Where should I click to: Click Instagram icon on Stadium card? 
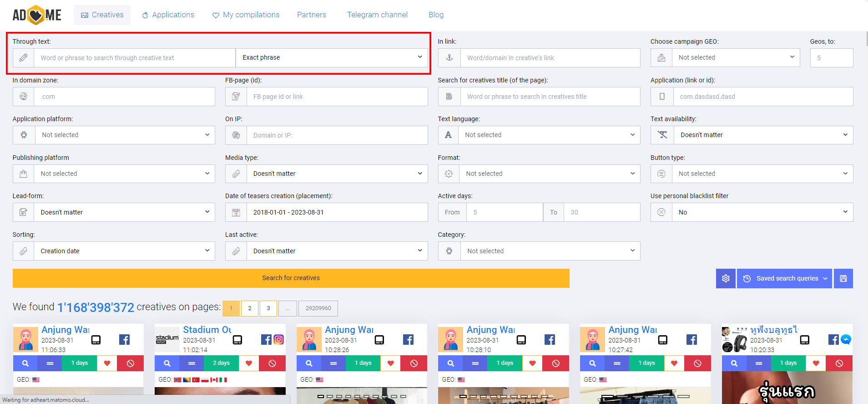click(x=279, y=340)
